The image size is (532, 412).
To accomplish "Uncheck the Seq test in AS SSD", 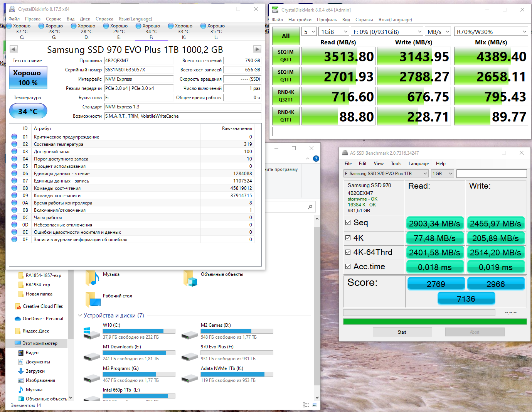I will (348, 223).
